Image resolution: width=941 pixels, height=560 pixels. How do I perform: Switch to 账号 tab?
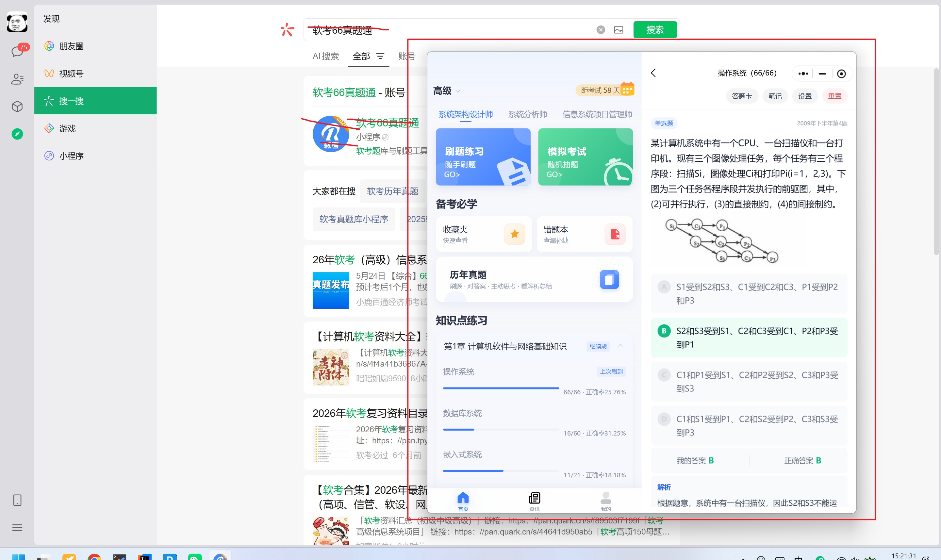click(407, 56)
